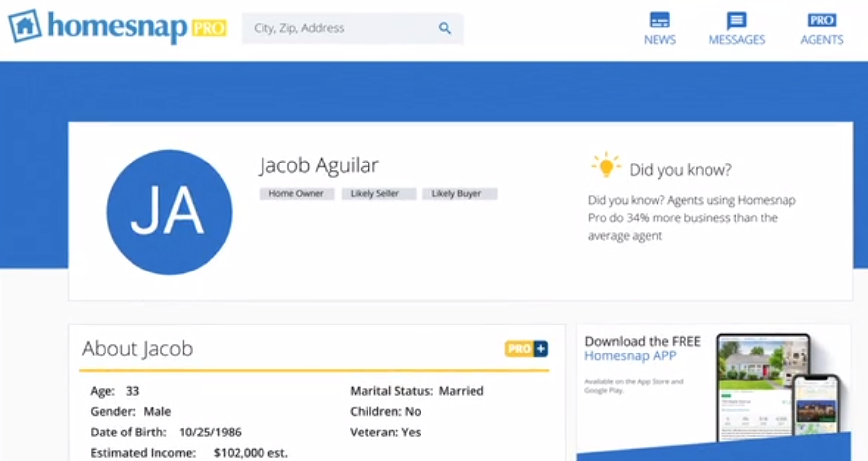Expand the About Jacob section
The height and width of the screenshot is (461, 868).
coord(137,349)
